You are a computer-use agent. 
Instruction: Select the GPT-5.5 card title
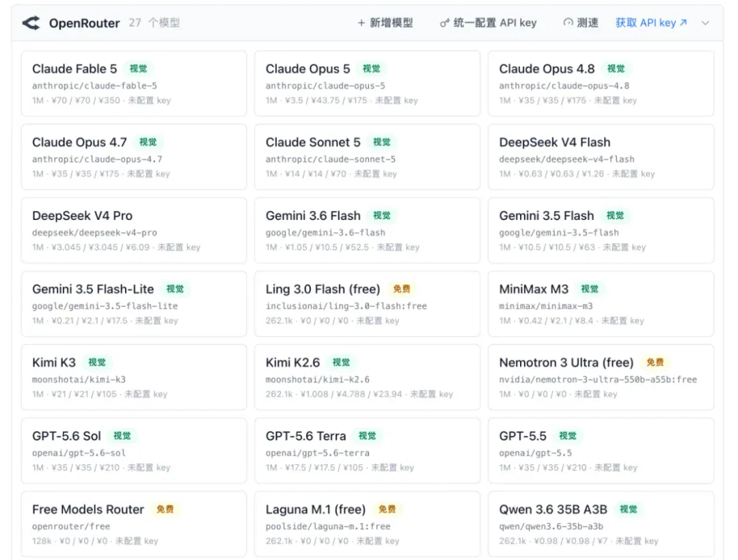click(523, 436)
